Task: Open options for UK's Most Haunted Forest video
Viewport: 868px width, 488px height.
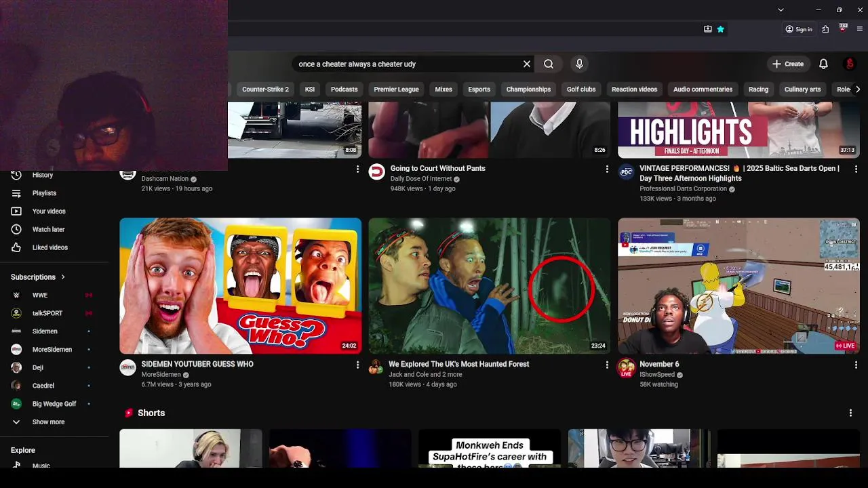Action: click(x=607, y=365)
